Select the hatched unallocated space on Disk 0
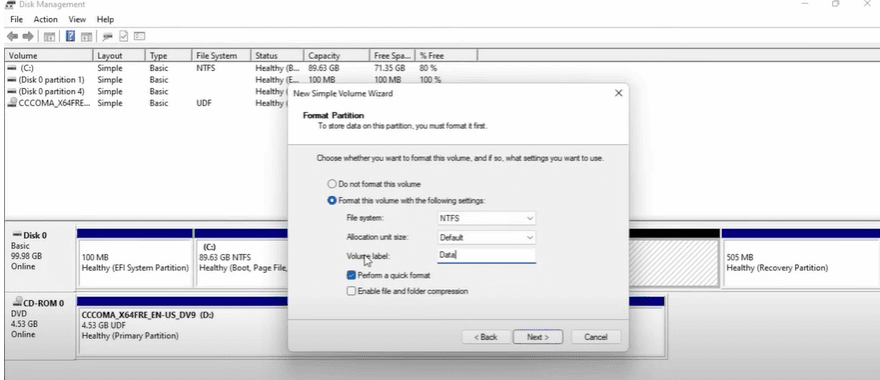This screenshot has width=880, height=380. coord(673,263)
